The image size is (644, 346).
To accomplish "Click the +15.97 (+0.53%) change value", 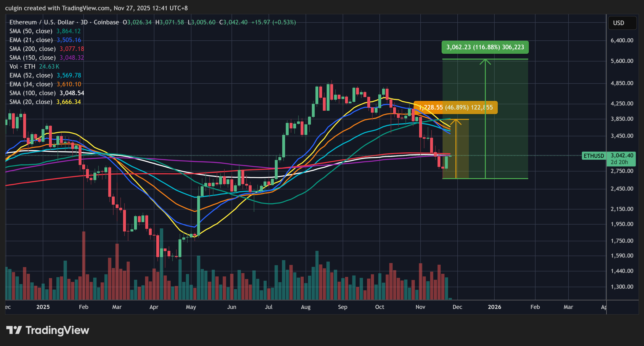I will (x=274, y=22).
